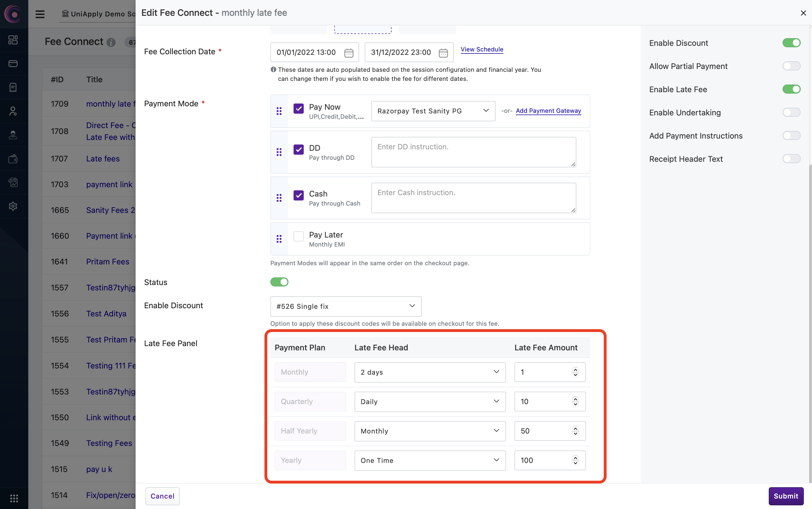Uncheck the Pay Now checkbox
The image size is (812, 509).
299,108
